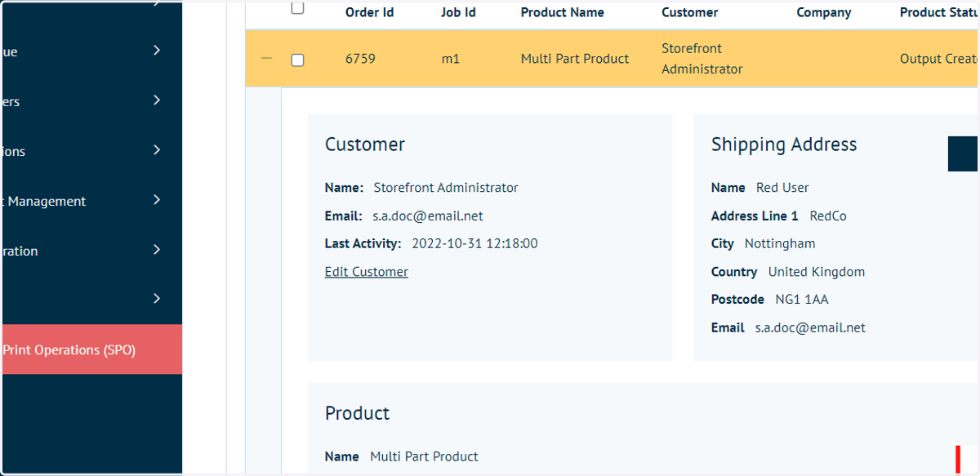
Task: Click Multi Part Product in the order row
Action: [x=575, y=59]
